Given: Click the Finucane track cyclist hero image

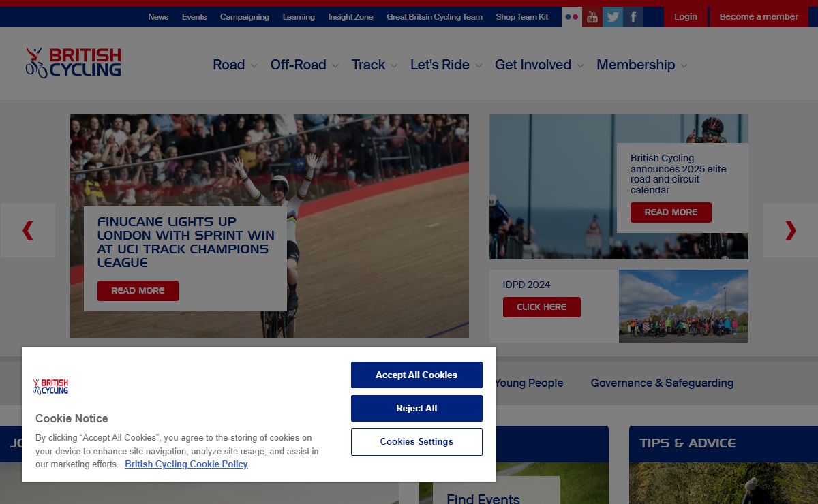Looking at the screenshot, I should 269,226.
